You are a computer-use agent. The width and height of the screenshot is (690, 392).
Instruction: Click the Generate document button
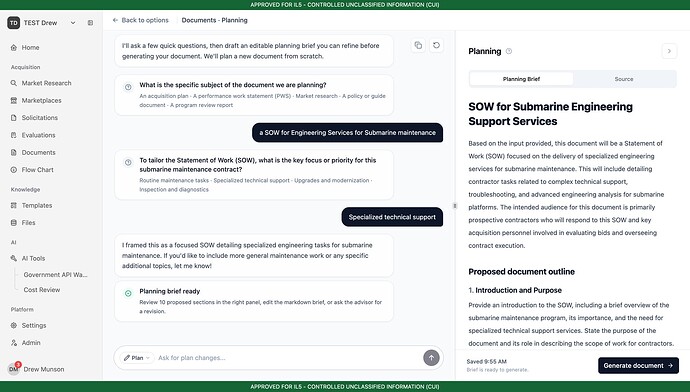point(638,365)
